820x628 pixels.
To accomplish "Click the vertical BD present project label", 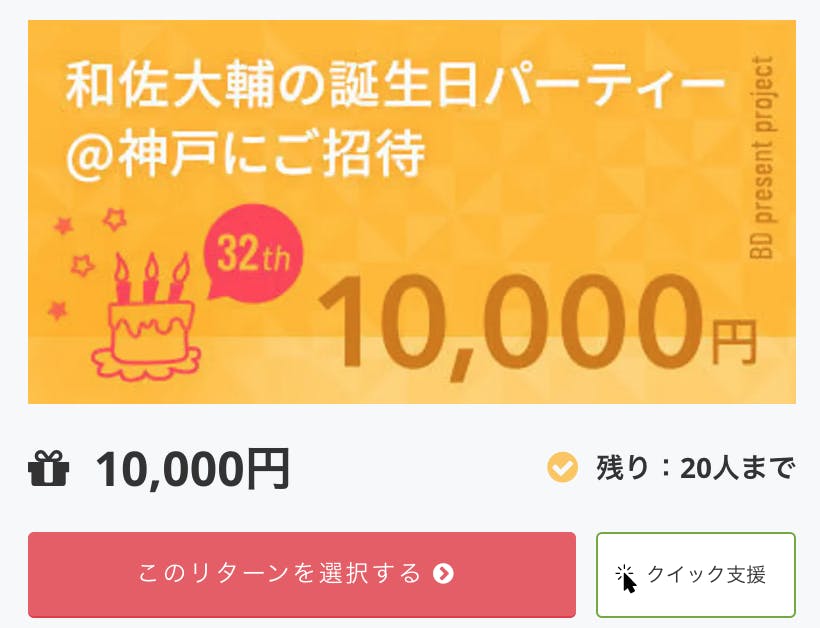I will point(762,158).
